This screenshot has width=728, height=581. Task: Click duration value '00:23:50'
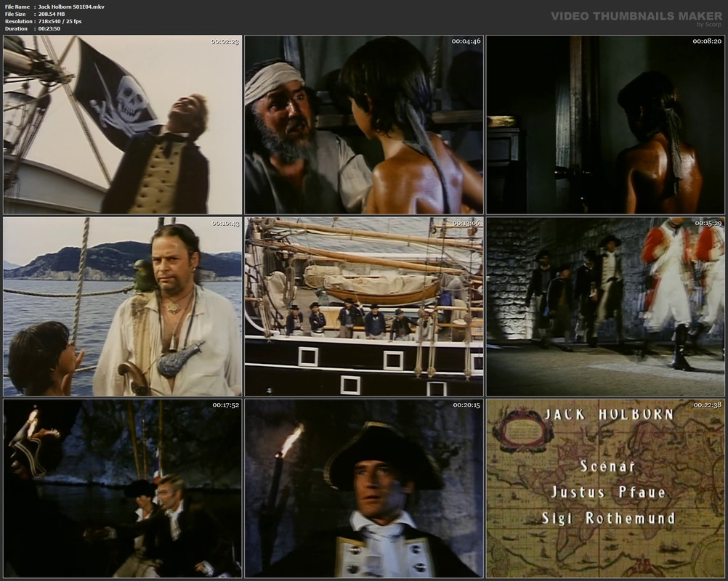click(49, 29)
